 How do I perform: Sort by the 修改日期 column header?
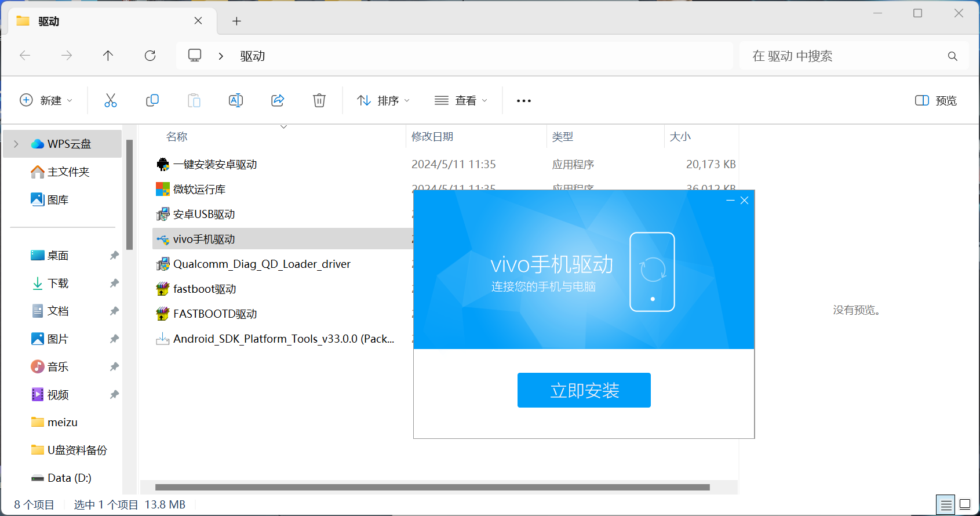[432, 137]
